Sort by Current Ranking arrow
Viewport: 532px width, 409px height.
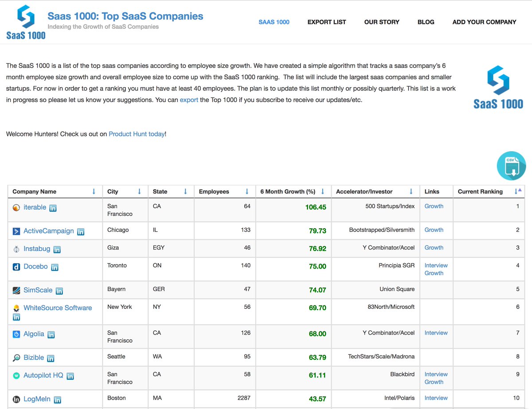[517, 191]
